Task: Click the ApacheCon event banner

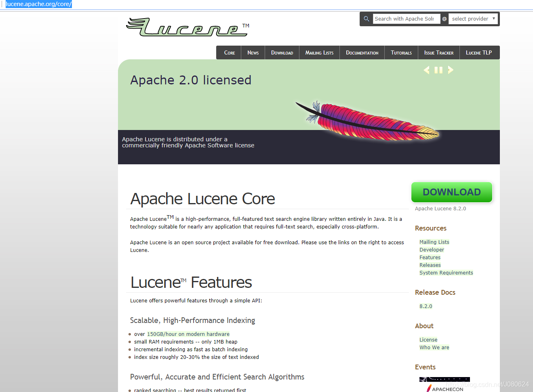Action: (x=445, y=384)
